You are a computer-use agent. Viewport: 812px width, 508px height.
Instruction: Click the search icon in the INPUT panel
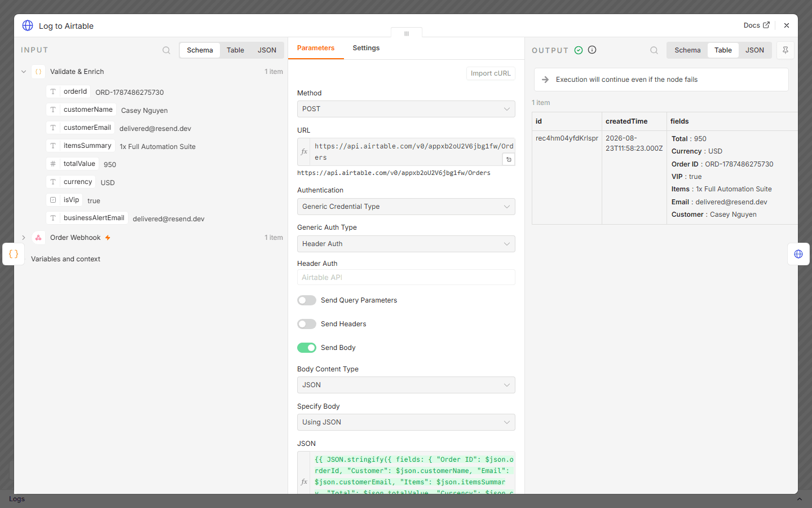tap(166, 50)
